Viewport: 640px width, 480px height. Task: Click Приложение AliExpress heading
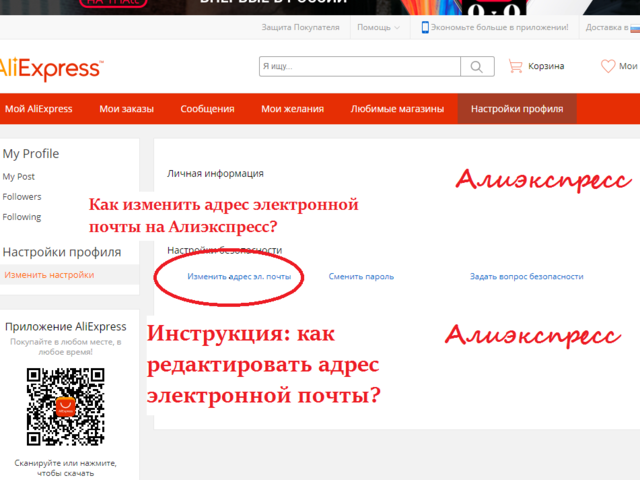coord(66,327)
